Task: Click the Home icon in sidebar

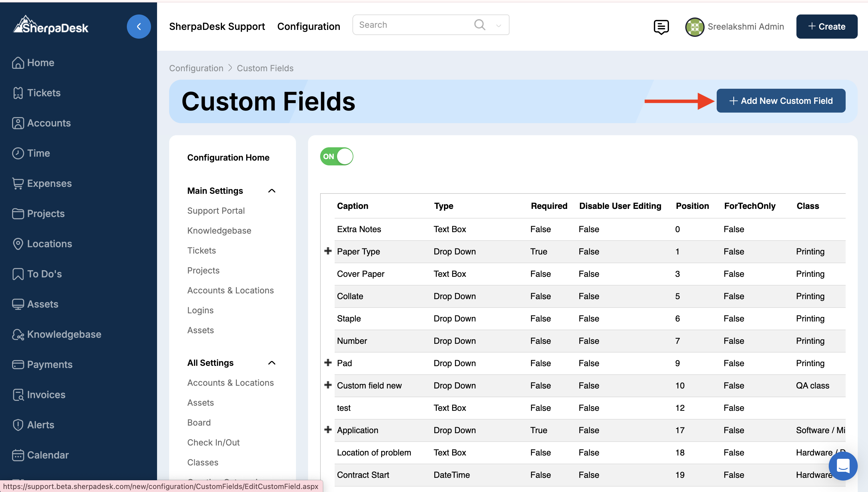Action: pos(18,63)
